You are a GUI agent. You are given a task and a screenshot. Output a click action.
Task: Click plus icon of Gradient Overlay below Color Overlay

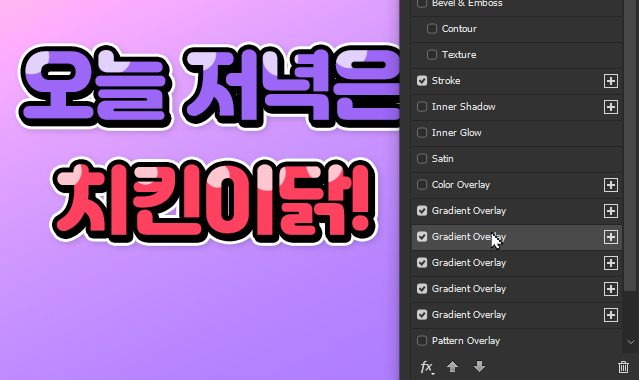click(610, 211)
